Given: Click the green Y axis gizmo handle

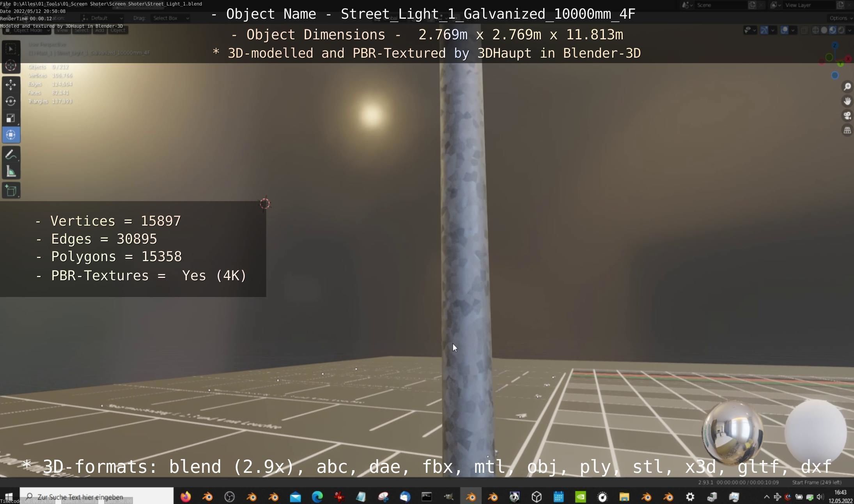Looking at the screenshot, I should pyautogui.click(x=840, y=64).
